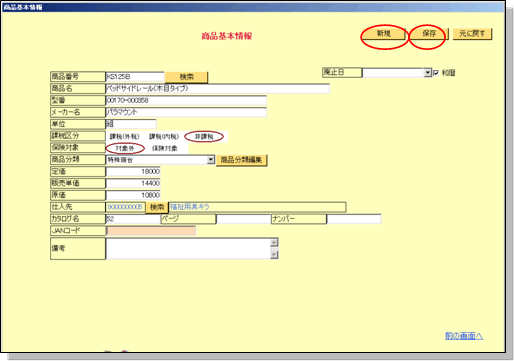Click the 商品名 text field
This screenshot has width=514, height=361.
coord(218,89)
